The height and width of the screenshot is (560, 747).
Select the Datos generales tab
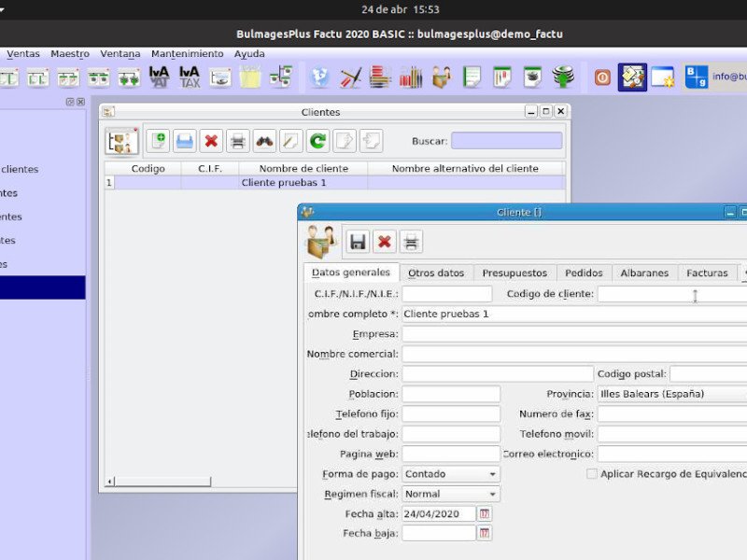351,273
